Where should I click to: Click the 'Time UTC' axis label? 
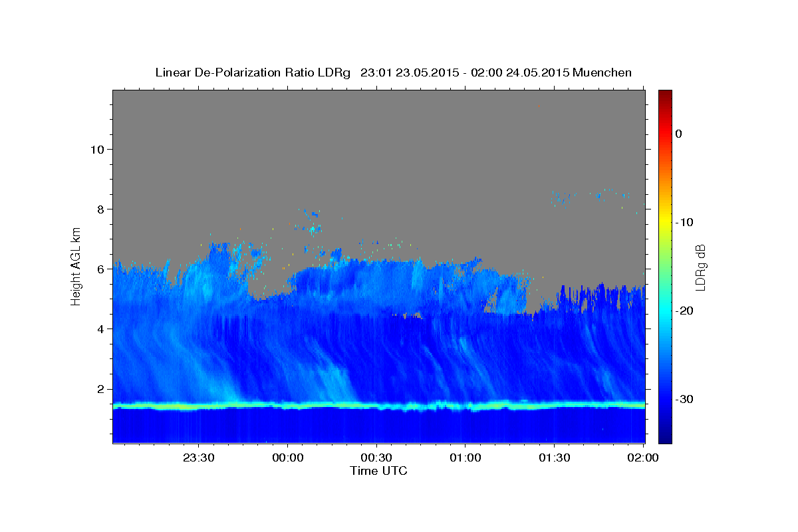pos(378,471)
